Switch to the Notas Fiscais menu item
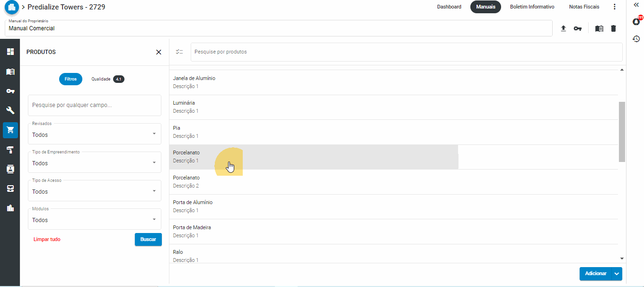Image resolution: width=644 pixels, height=287 pixels. (584, 7)
